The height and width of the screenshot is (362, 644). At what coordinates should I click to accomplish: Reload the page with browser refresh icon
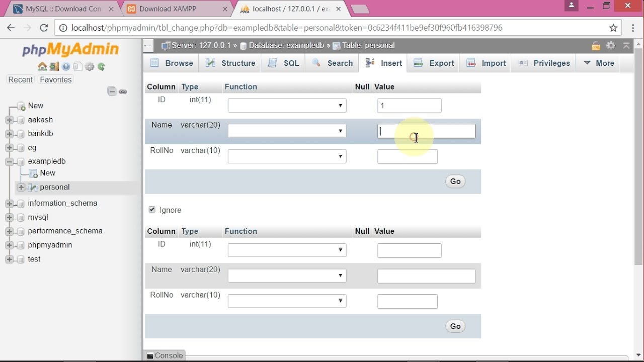44,28
